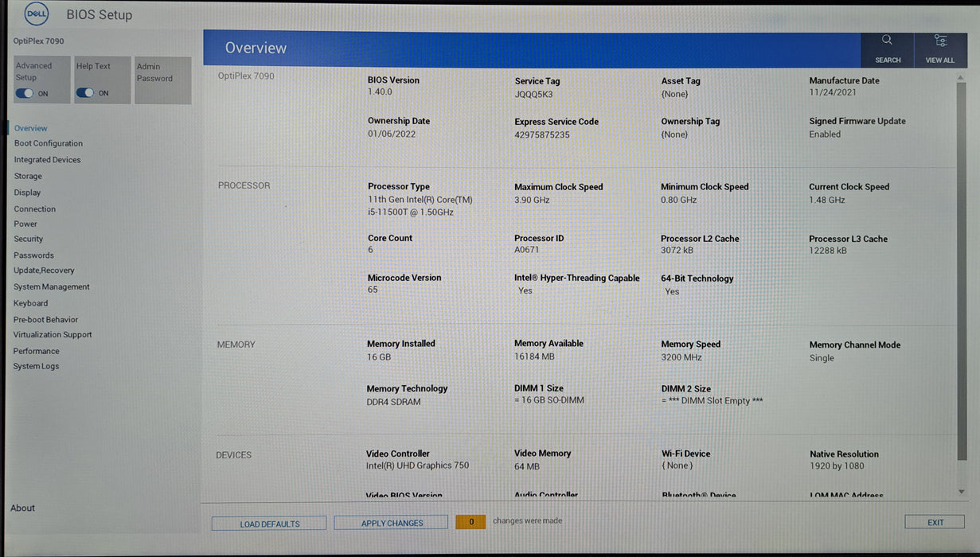Image resolution: width=980 pixels, height=557 pixels.
Task: Open the Keyboard section
Action: click(31, 303)
